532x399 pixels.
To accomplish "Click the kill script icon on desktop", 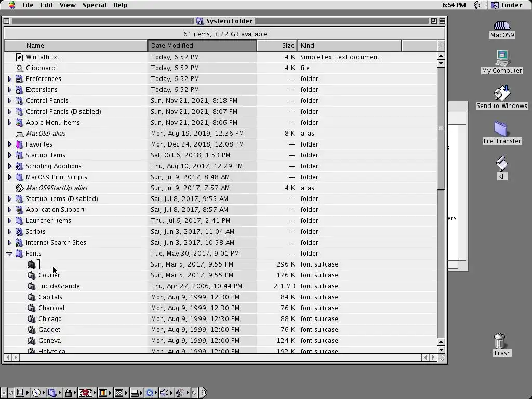I will pyautogui.click(x=502, y=164).
